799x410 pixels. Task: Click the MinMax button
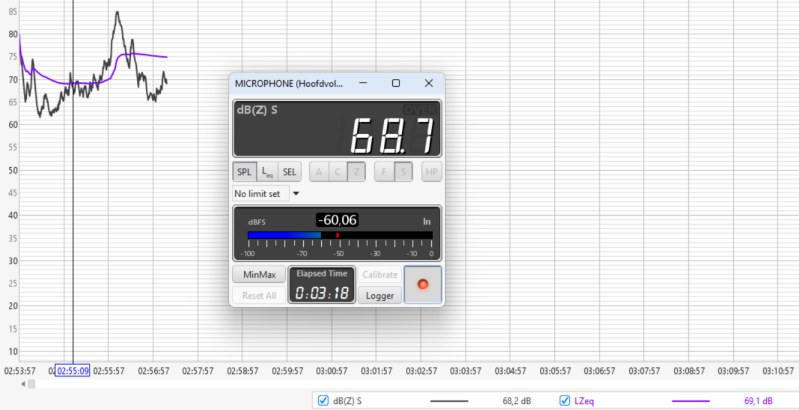click(x=258, y=275)
